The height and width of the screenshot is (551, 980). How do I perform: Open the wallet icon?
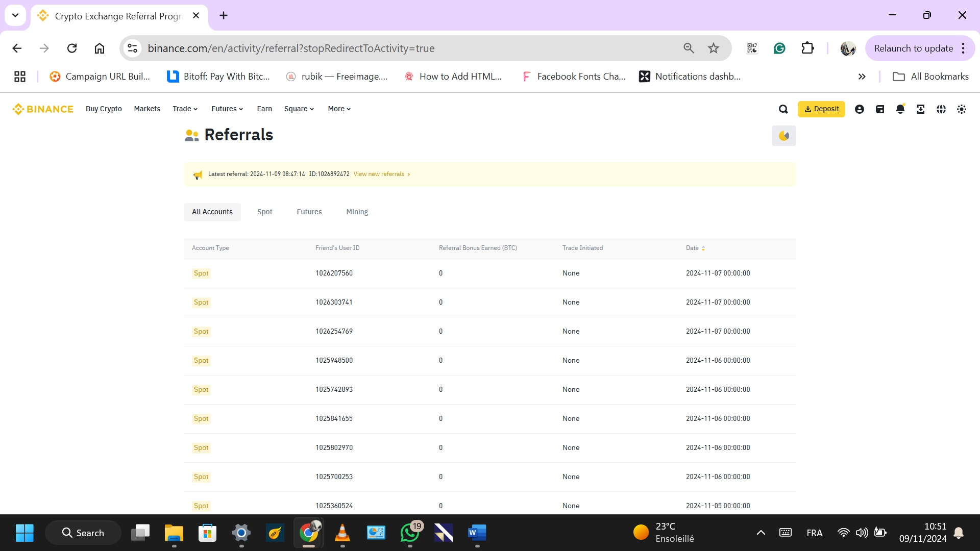879,109
